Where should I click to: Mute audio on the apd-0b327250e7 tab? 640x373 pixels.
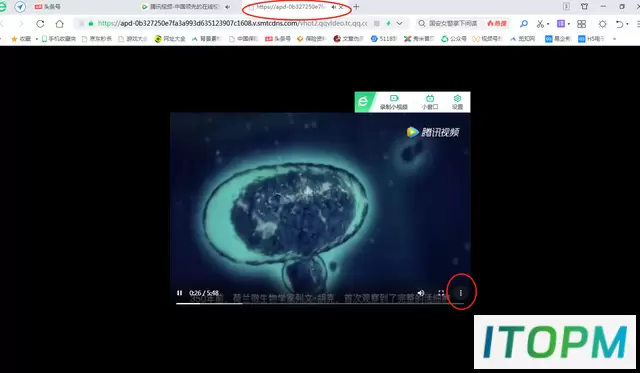pyautogui.click(x=333, y=7)
